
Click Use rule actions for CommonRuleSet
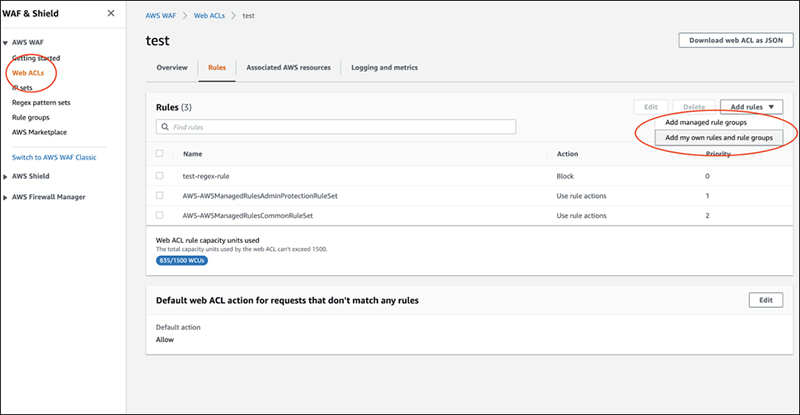pyautogui.click(x=581, y=215)
